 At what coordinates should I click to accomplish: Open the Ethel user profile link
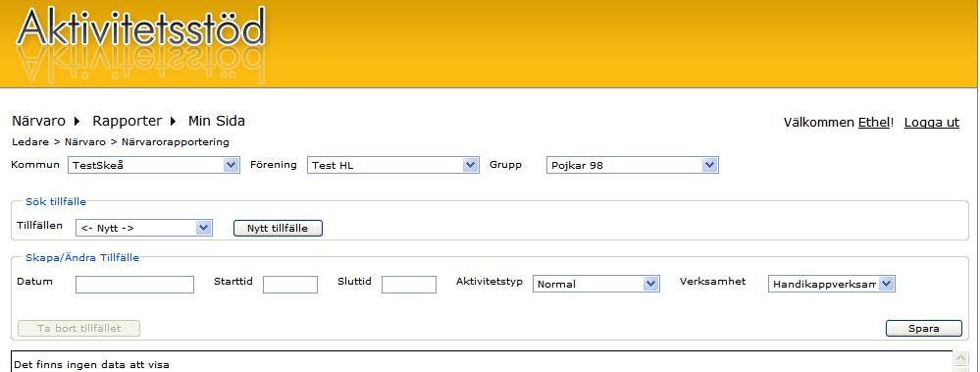[873, 123]
